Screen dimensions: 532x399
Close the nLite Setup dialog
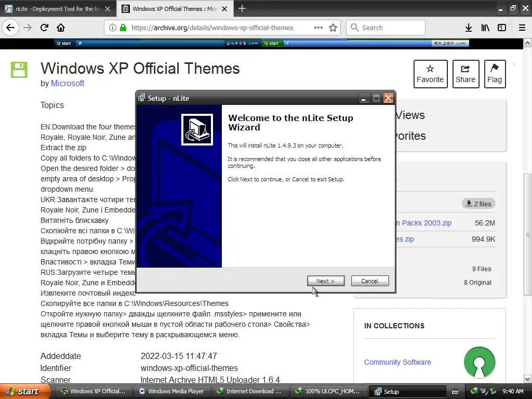[388, 98]
